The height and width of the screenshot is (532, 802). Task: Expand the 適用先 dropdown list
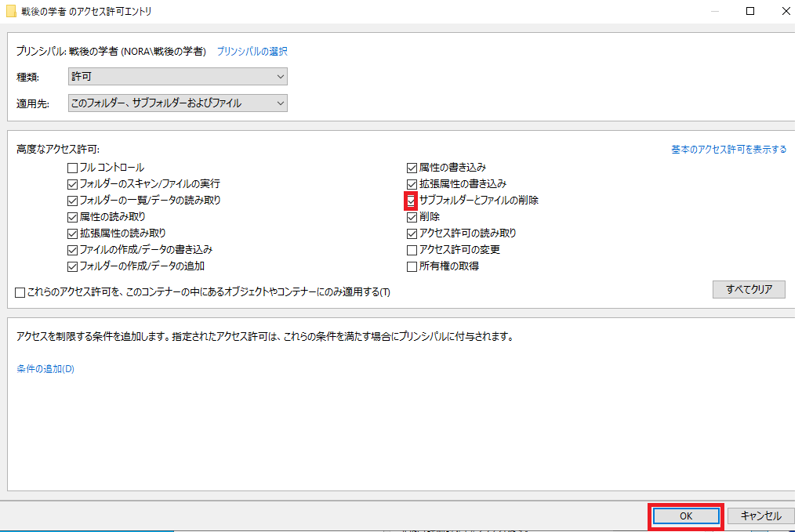pos(177,103)
